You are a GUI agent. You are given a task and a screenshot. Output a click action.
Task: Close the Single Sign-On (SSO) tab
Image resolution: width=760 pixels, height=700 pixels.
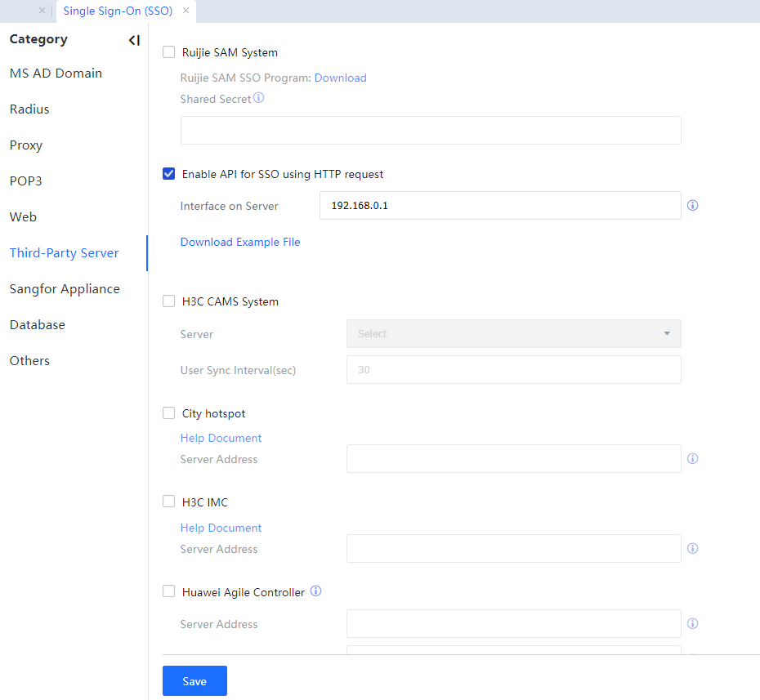click(186, 11)
